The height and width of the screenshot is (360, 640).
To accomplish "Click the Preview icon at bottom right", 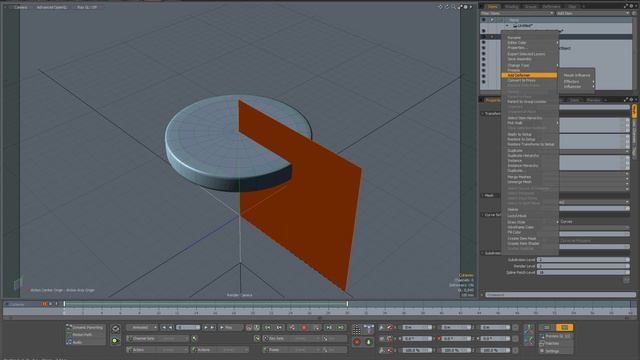I will [542, 336].
